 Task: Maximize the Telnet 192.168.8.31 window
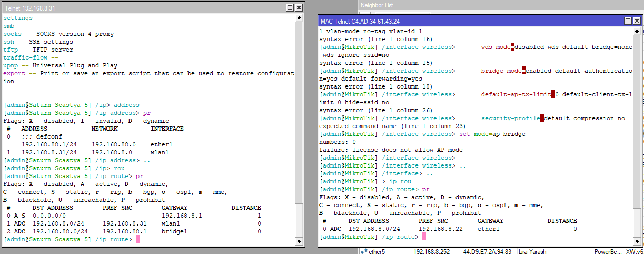(x=290, y=8)
